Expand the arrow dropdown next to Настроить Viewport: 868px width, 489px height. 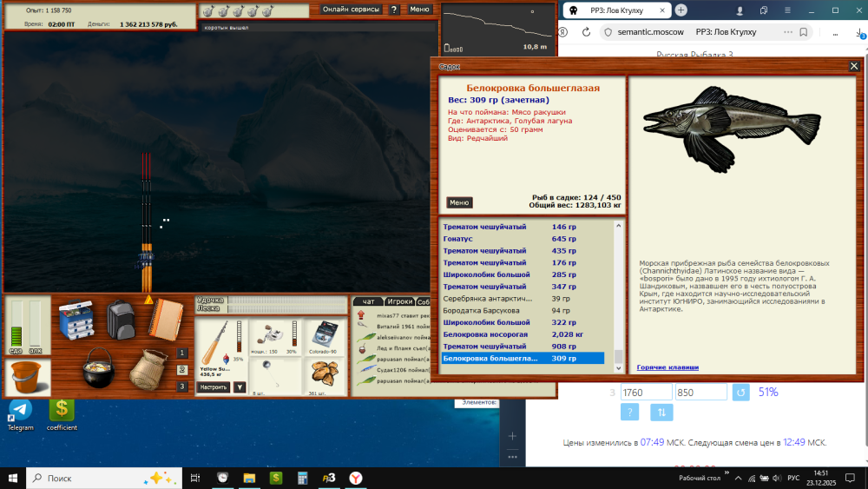(x=240, y=387)
